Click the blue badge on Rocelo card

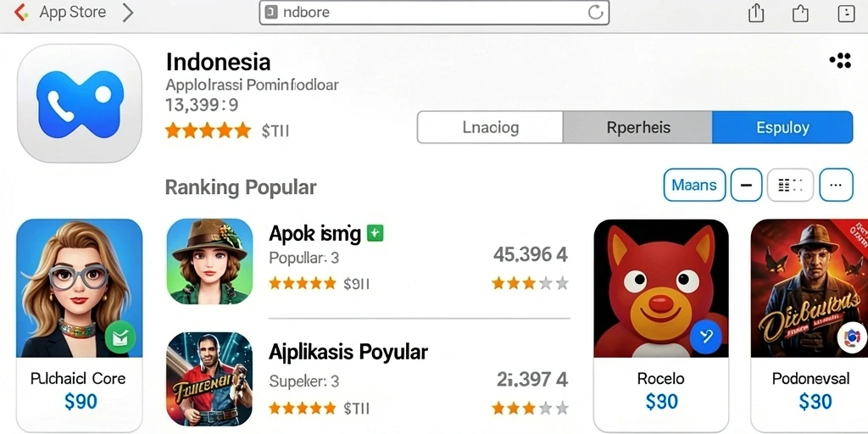click(706, 337)
